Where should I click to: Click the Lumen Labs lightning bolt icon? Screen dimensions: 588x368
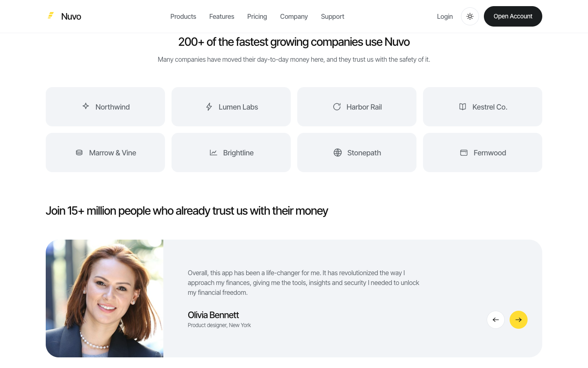click(x=209, y=107)
